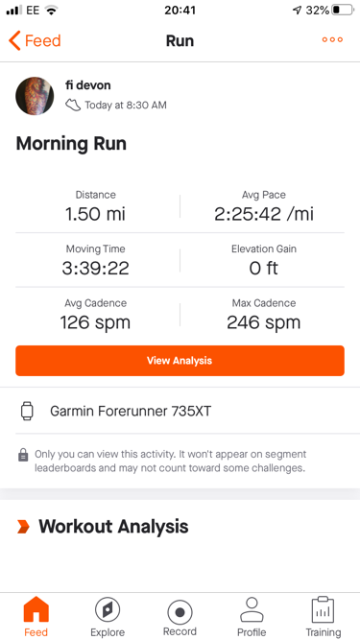Image resolution: width=360 pixels, height=640 pixels.
Task: Tap the fi devon profile picture
Action: tap(35, 96)
